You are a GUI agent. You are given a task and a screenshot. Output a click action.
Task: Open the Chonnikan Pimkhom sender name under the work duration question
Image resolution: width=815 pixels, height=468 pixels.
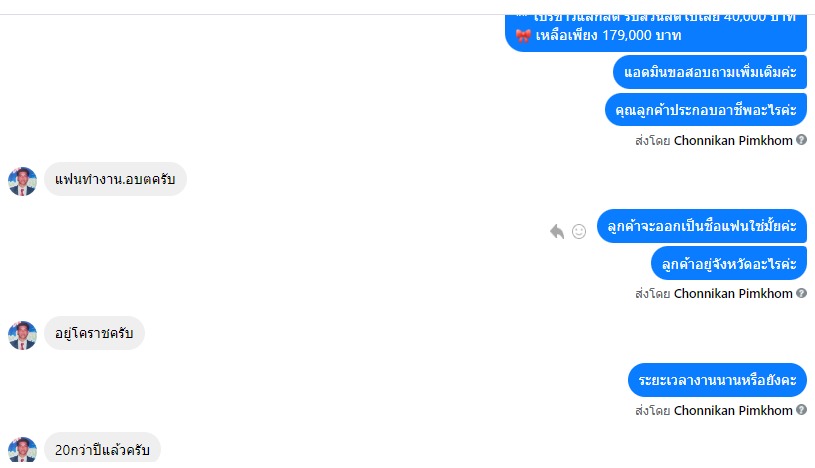(733, 410)
